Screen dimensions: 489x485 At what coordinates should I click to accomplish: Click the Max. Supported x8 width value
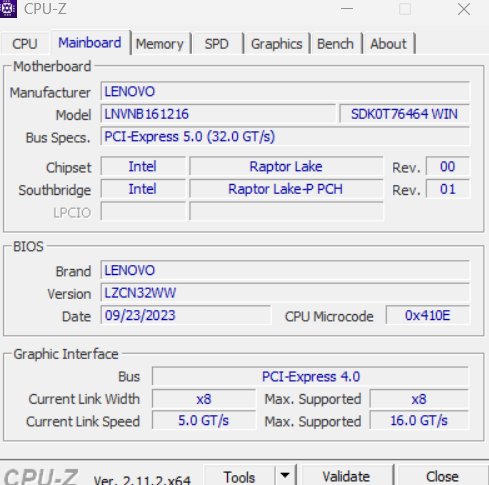coord(419,399)
